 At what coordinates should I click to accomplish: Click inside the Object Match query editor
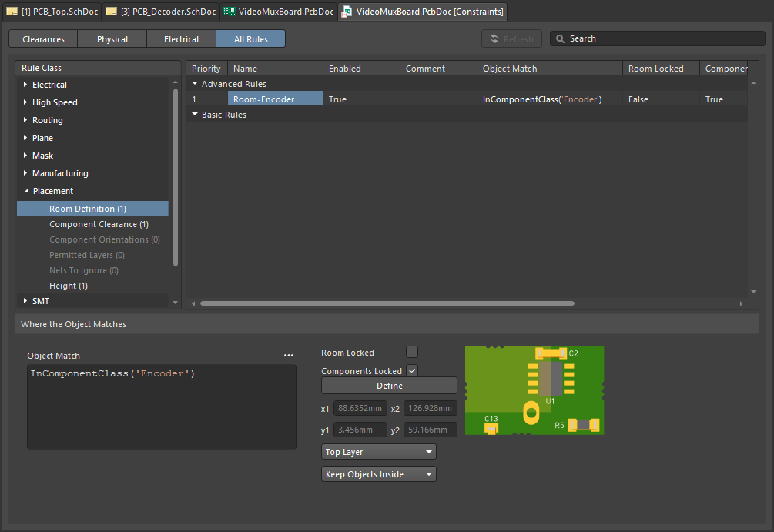pyautogui.click(x=162, y=407)
